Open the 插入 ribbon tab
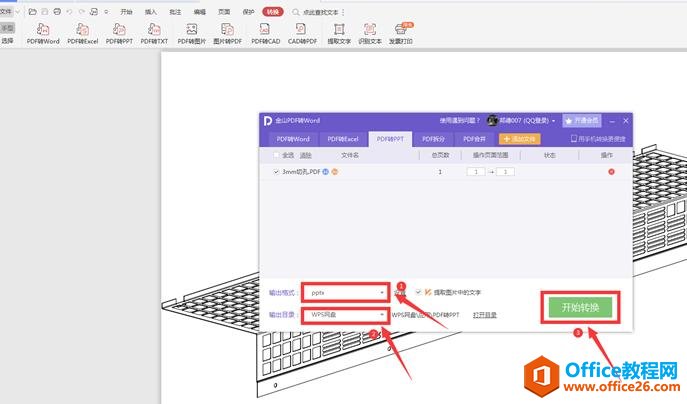The width and height of the screenshot is (687, 404). pos(151,12)
